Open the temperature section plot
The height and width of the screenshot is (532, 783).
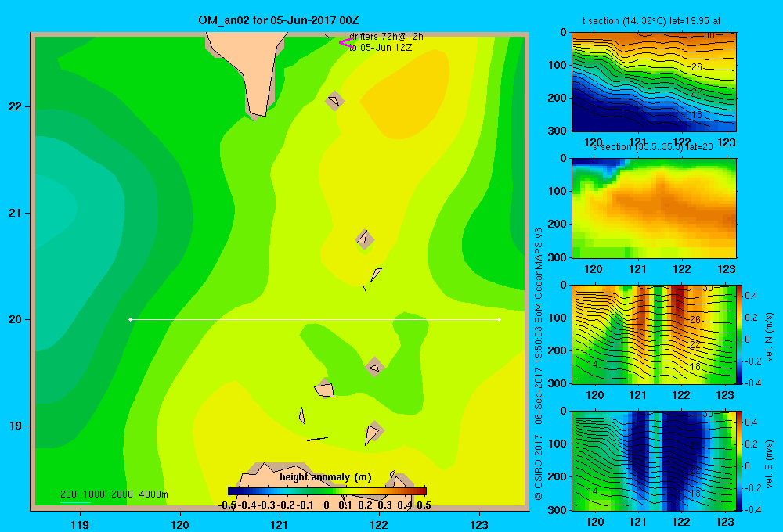pyautogui.click(x=654, y=81)
